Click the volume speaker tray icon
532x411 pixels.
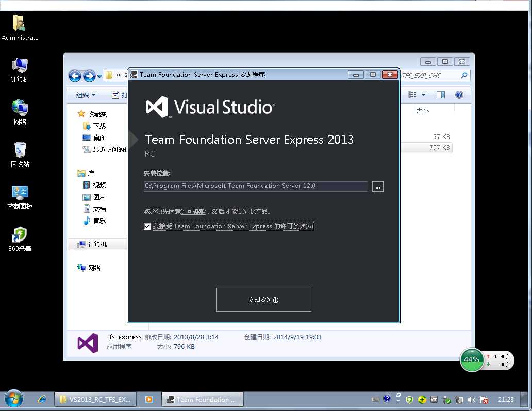472,400
